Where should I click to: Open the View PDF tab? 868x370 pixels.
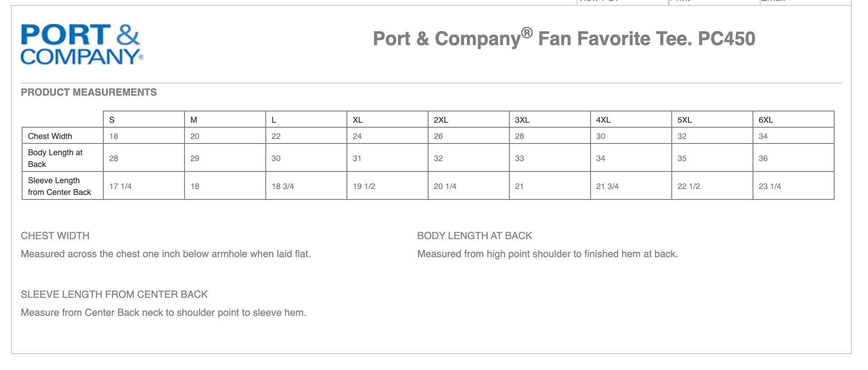pyautogui.click(x=622, y=2)
